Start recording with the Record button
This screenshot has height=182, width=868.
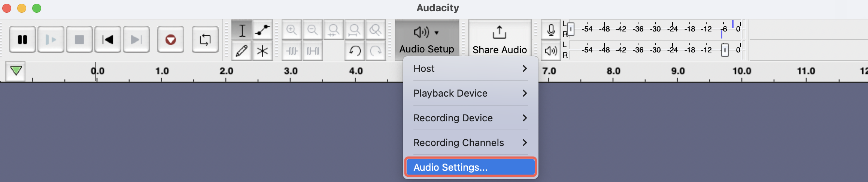pos(171,39)
